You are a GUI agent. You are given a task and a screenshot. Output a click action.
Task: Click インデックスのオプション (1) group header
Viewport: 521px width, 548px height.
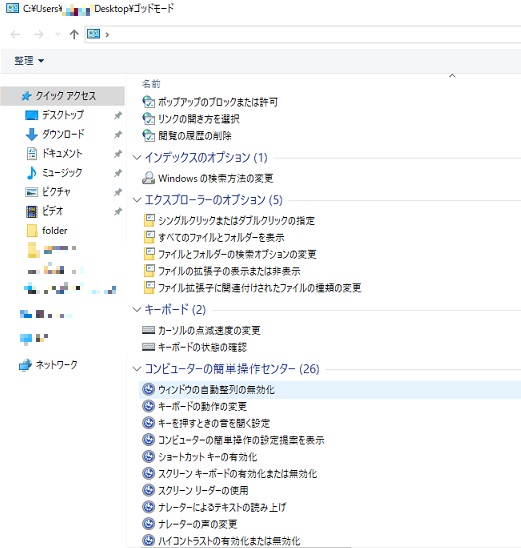coord(206,158)
